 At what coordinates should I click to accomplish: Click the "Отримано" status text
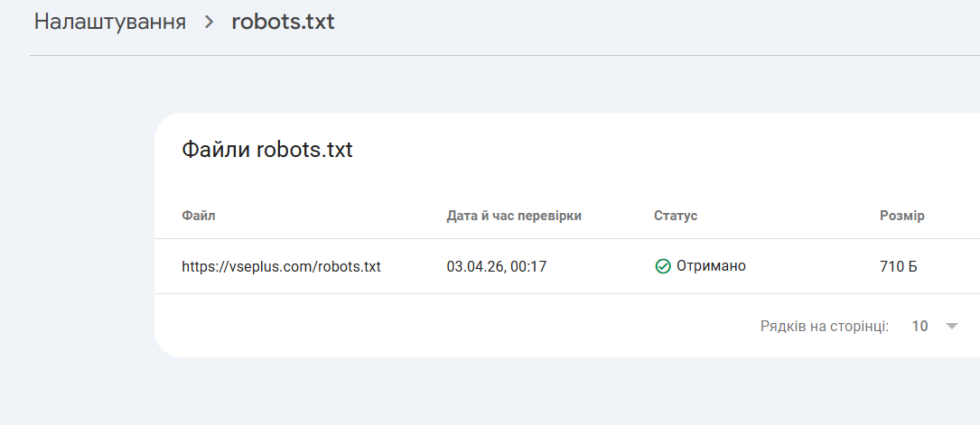coord(711,266)
